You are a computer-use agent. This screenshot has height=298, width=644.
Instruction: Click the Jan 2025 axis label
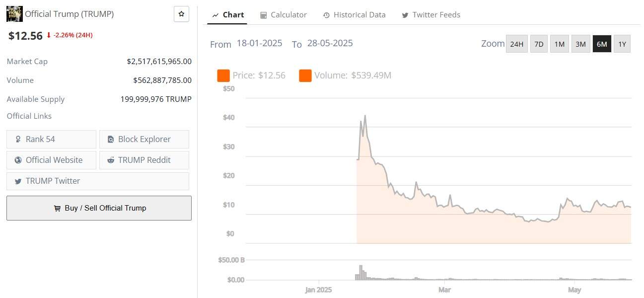(x=318, y=290)
